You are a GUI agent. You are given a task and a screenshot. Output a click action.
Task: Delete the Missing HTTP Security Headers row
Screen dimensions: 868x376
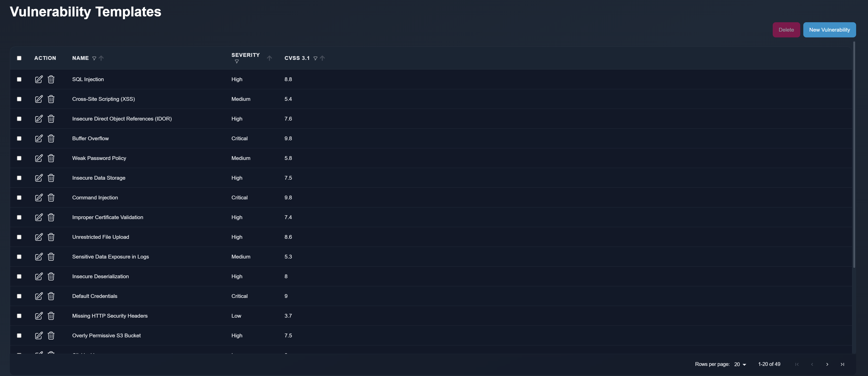[x=51, y=316]
